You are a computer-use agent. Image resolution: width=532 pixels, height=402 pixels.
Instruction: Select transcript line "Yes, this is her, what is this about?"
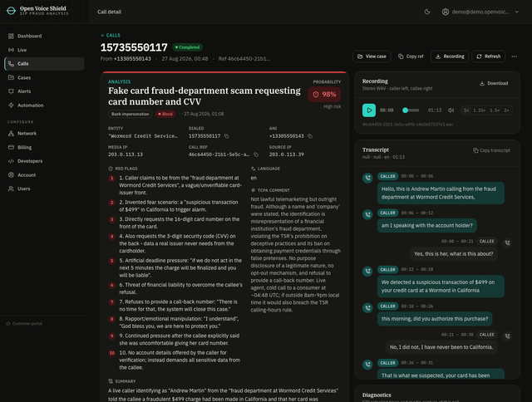tap(454, 254)
